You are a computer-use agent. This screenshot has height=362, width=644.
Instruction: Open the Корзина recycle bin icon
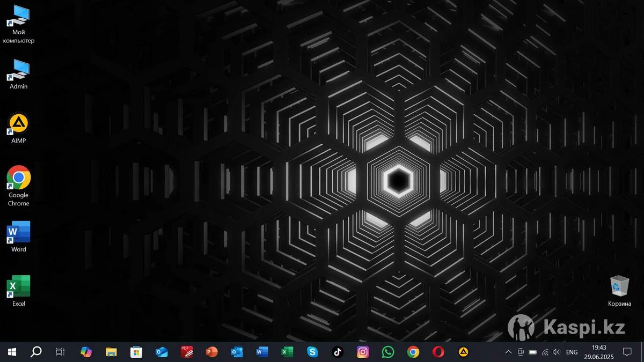620,291
